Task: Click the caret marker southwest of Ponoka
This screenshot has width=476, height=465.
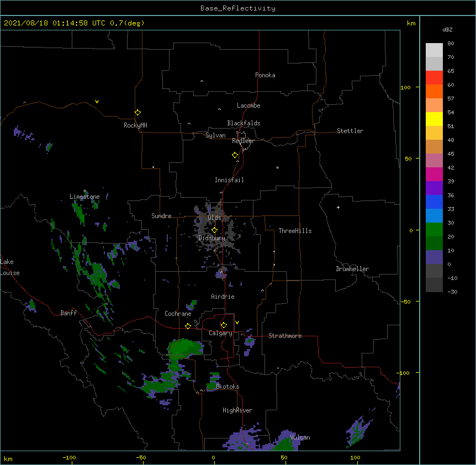Action: [202, 81]
